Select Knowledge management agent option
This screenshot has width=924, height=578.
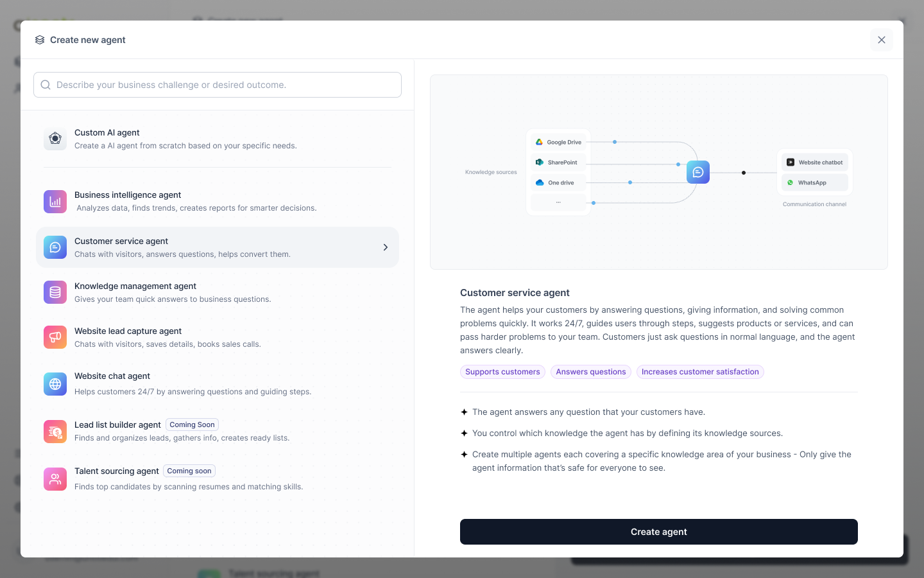pyautogui.click(x=218, y=292)
